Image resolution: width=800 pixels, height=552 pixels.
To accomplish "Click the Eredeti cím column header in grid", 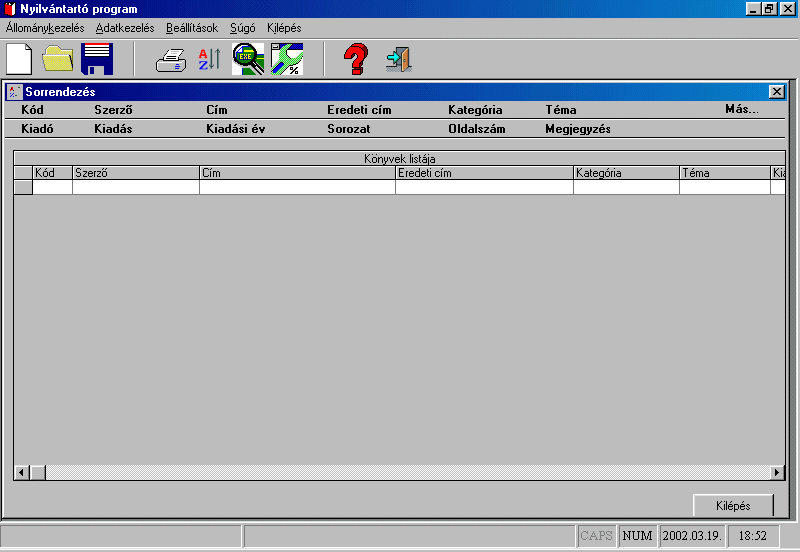I will point(484,173).
